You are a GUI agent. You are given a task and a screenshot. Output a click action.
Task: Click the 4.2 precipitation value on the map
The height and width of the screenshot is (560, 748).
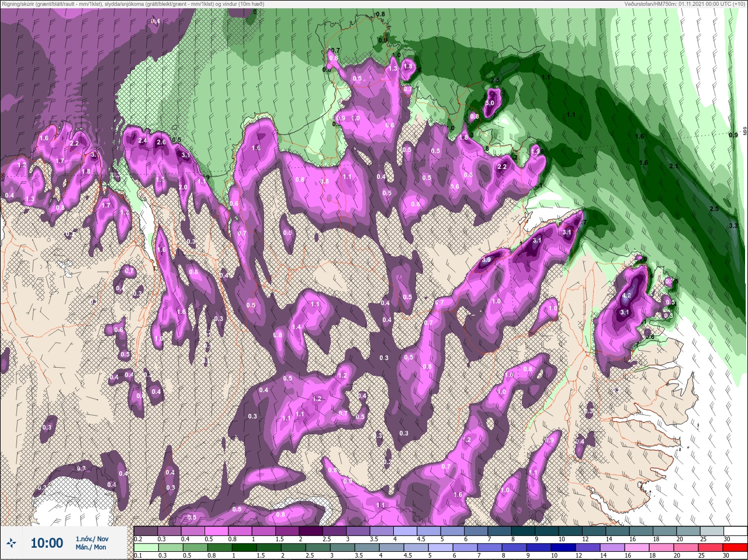626,296
